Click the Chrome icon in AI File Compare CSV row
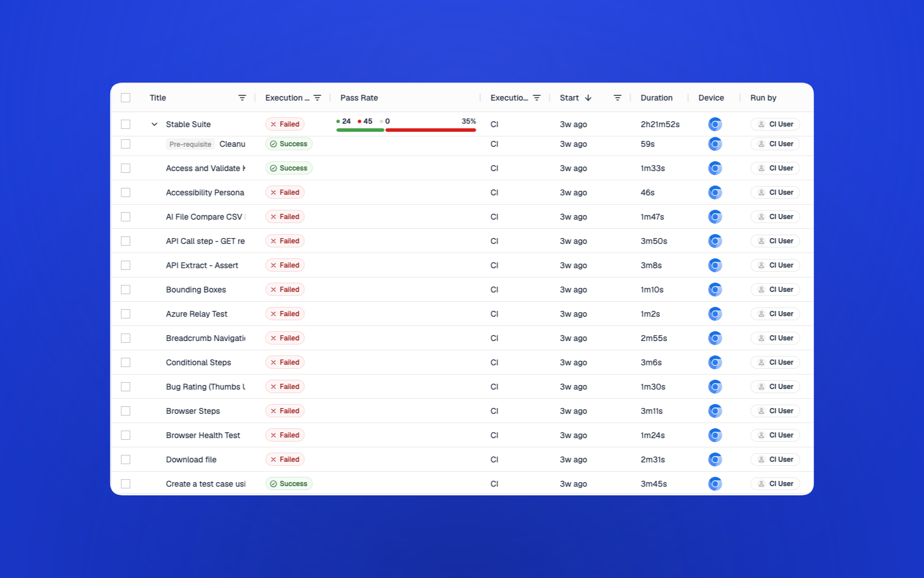Viewport: 924px width, 578px height. [715, 217]
